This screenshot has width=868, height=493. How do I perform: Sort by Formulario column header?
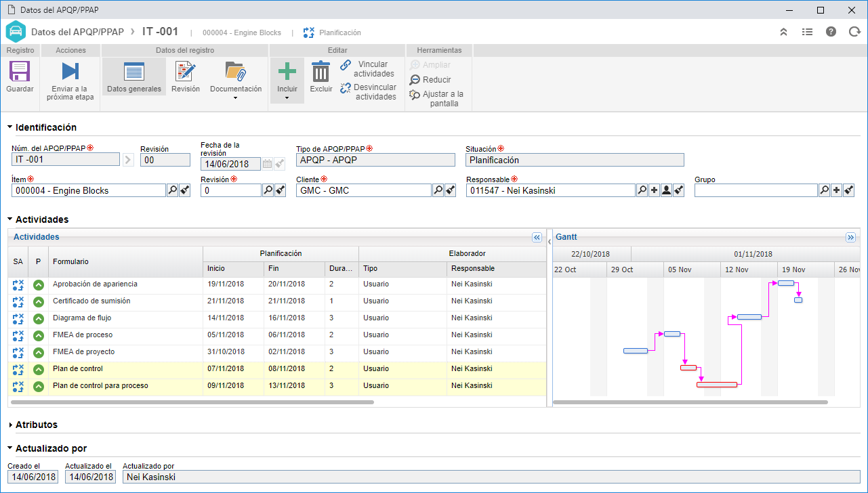[125, 261]
